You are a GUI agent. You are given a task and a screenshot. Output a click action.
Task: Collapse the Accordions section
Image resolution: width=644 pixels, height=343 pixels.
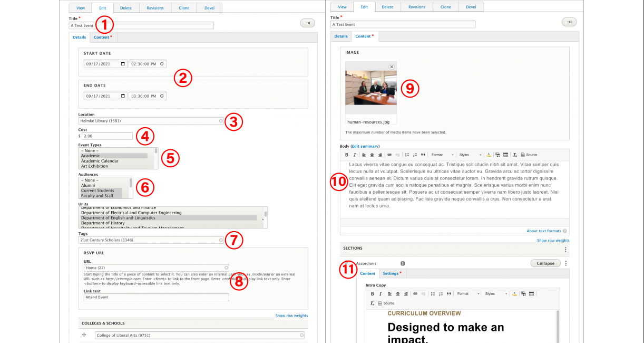pyautogui.click(x=545, y=263)
